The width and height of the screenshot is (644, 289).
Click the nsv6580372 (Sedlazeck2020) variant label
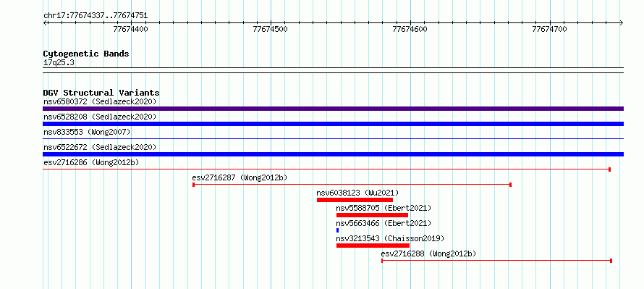pyautogui.click(x=100, y=101)
